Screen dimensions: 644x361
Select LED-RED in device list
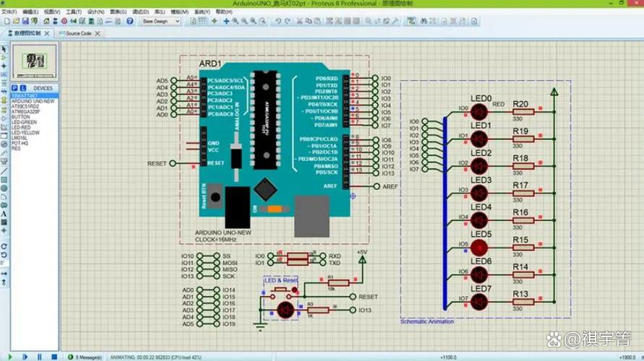point(21,128)
